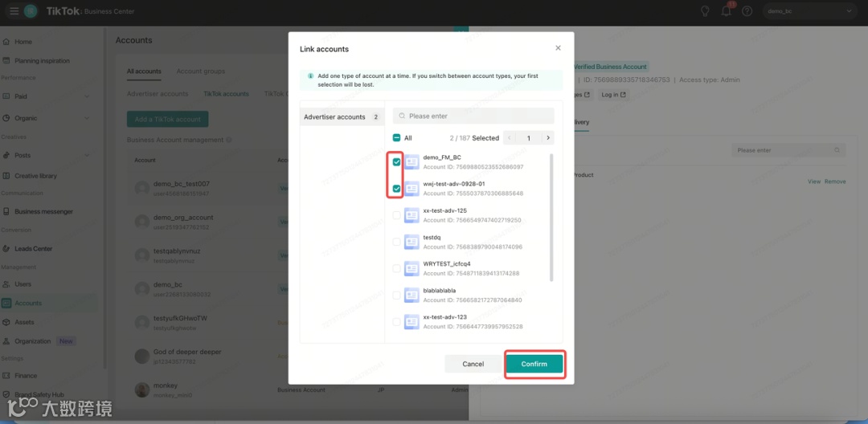Click the Users person icon

tap(6, 284)
